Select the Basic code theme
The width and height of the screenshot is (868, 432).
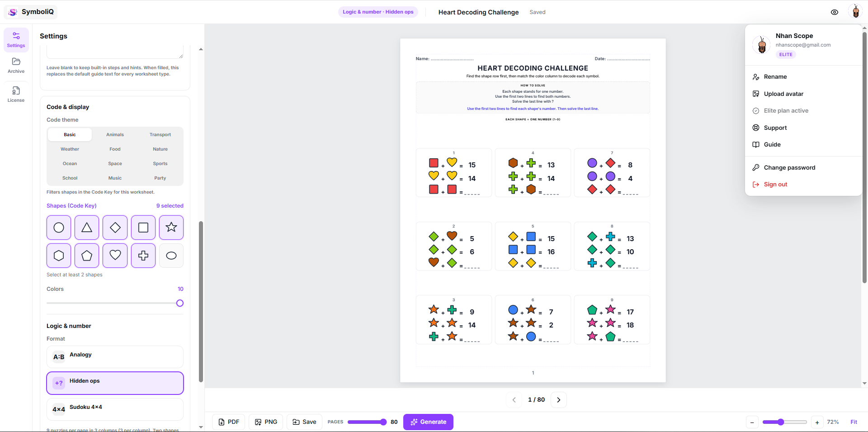[x=70, y=134]
